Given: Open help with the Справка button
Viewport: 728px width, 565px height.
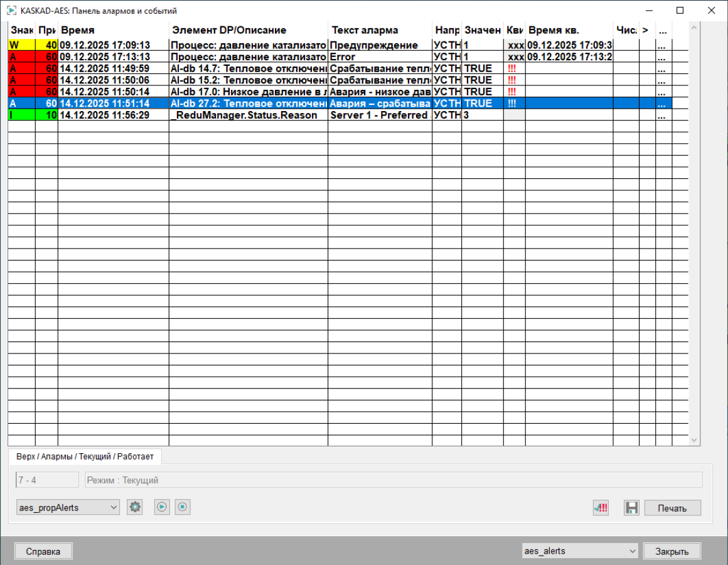Looking at the screenshot, I should click(x=43, y=551).
